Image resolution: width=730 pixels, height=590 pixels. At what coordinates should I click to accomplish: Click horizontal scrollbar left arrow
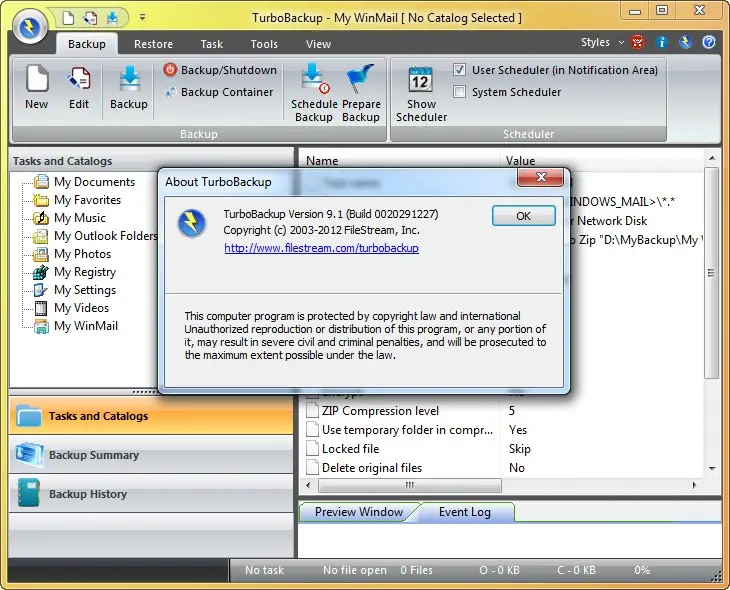(308, 485)
